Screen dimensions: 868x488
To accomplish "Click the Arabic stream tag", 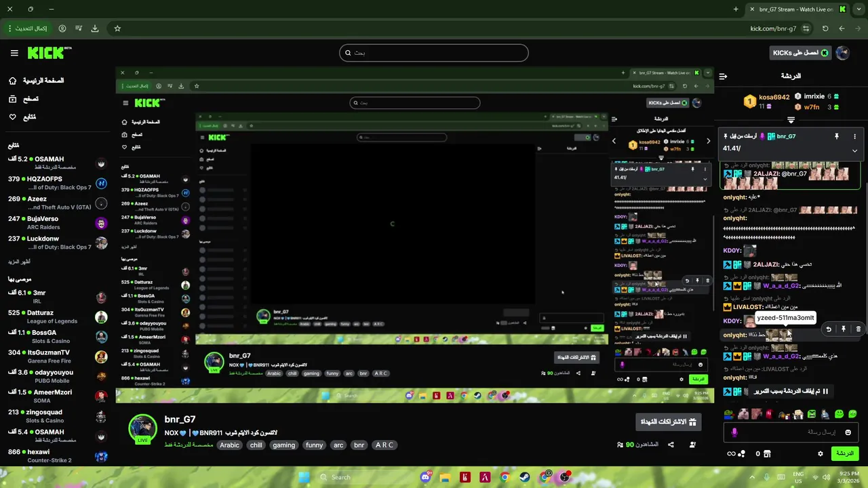I will pos(229,445).
